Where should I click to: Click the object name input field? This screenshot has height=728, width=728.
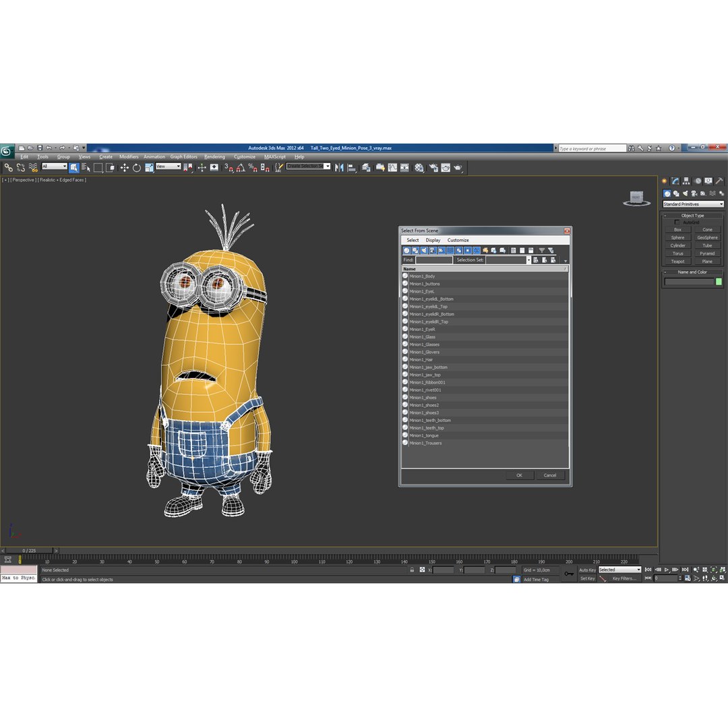pyautogui.click(x=689, y=282)
